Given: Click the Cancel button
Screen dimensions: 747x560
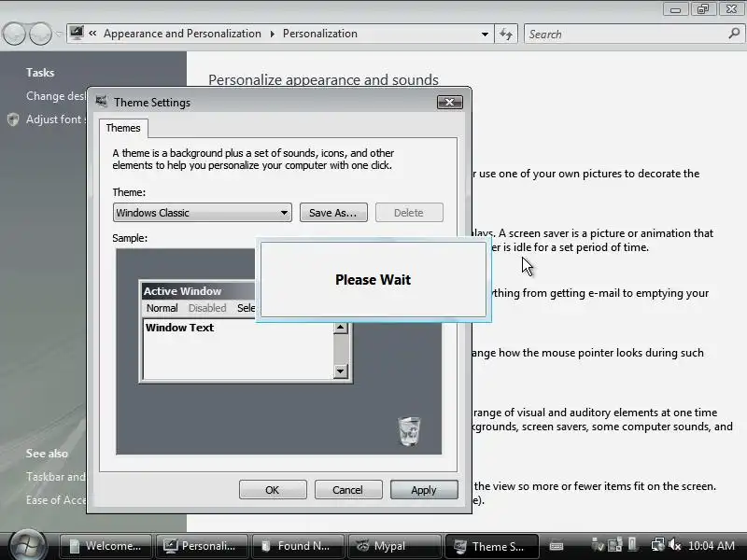Looking at the screenshot, I should click(348, 489).
